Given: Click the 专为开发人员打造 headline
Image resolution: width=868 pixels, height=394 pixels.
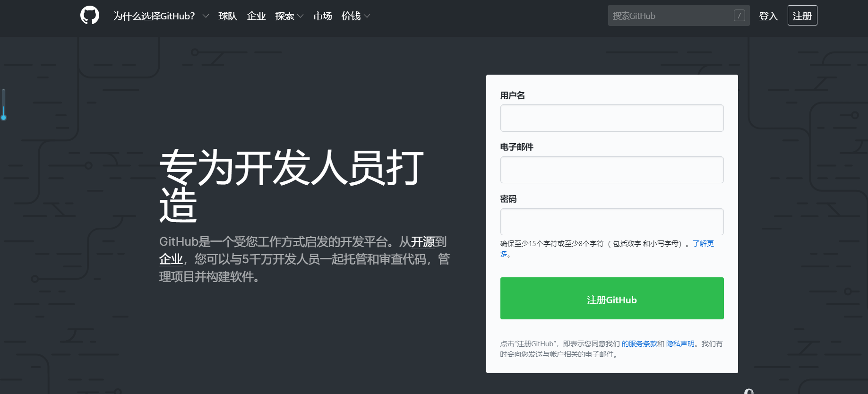Looking at the screenshot, I should tap(292, 186).
